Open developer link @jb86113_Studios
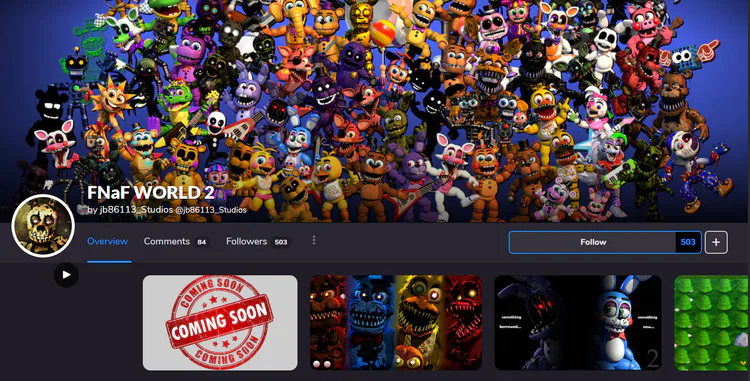This screenshot has height=381, width=750. [x=211, y=210]
